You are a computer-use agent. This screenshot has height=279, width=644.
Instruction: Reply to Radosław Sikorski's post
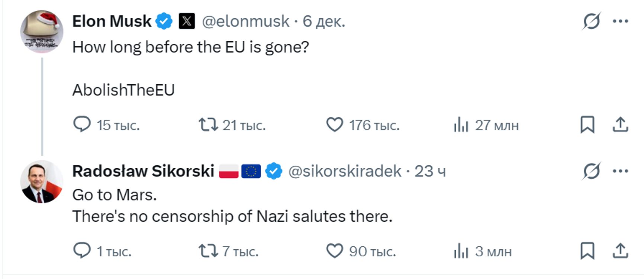tap(82, 251)
